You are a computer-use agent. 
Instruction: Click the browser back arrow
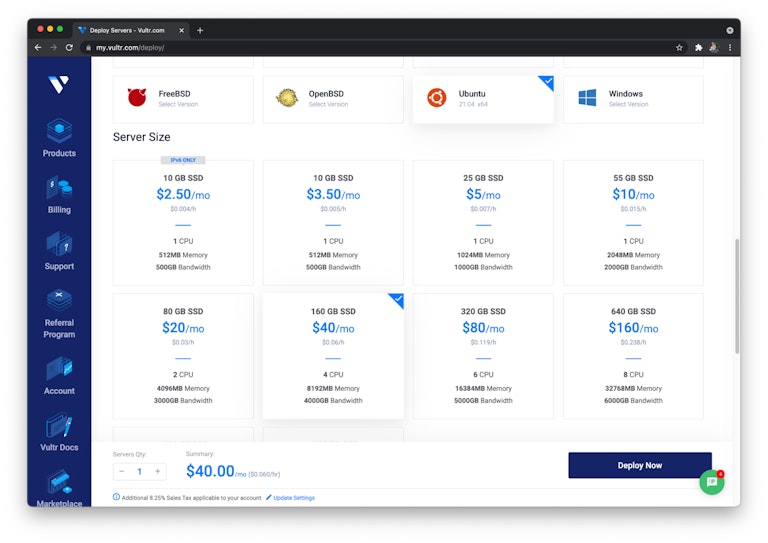tap(38, 47)
